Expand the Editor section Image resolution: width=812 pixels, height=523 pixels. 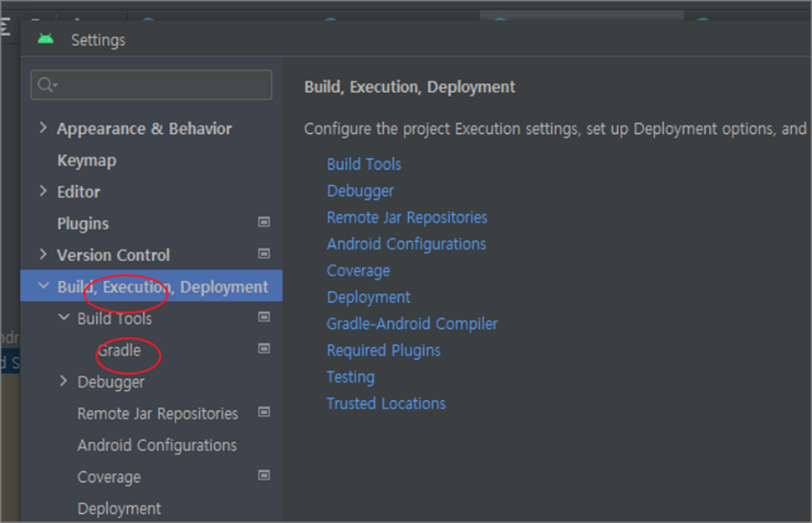click(x=43, y=191)
